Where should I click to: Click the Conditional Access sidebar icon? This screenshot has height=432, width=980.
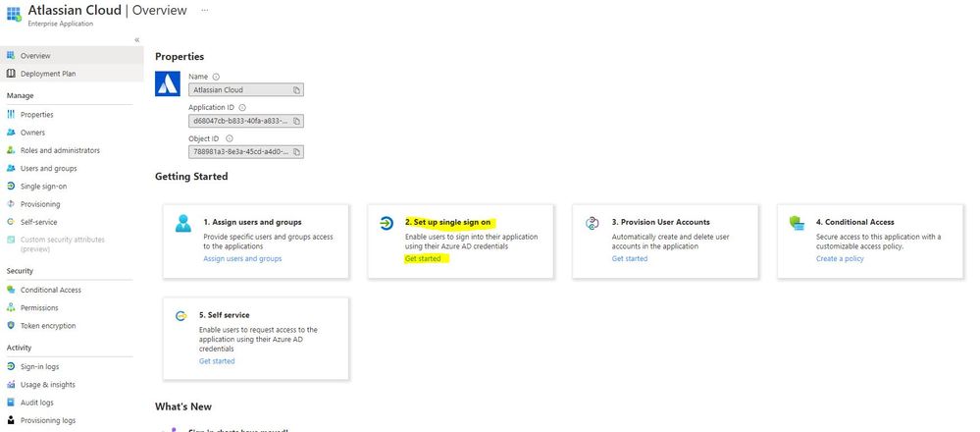10,290
